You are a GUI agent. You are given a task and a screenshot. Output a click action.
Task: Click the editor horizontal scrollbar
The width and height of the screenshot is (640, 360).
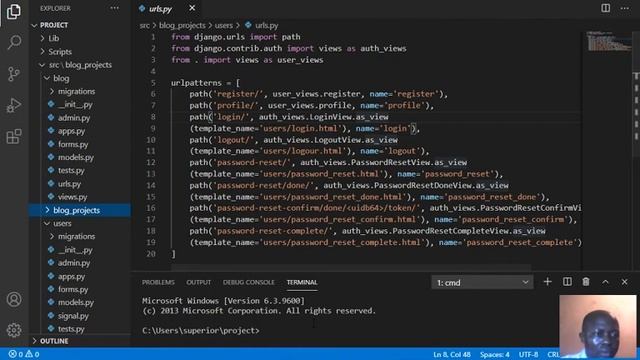coord(351,267)
